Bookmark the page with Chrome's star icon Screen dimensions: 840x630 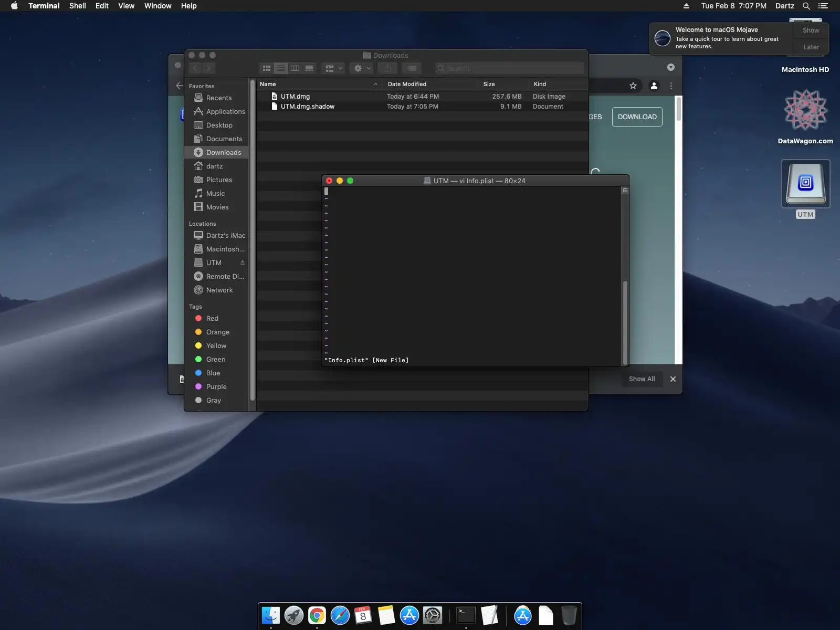pos(633,86)
